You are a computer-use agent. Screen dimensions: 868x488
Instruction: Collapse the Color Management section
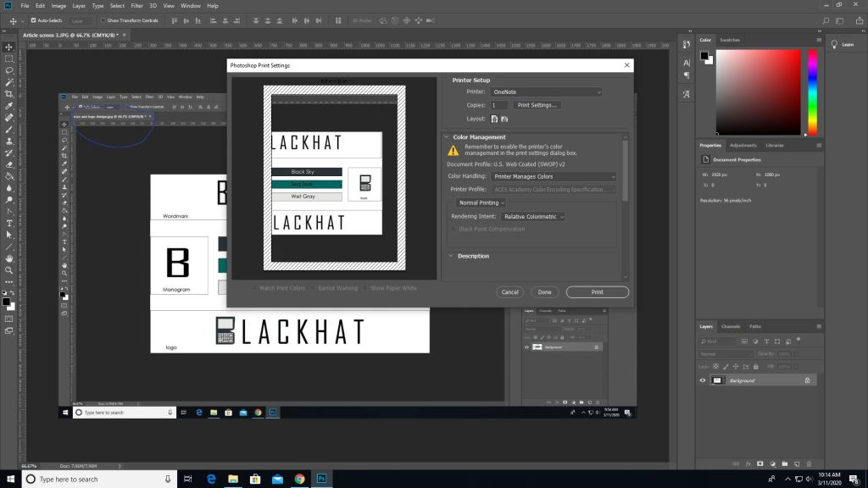[447, 137]
